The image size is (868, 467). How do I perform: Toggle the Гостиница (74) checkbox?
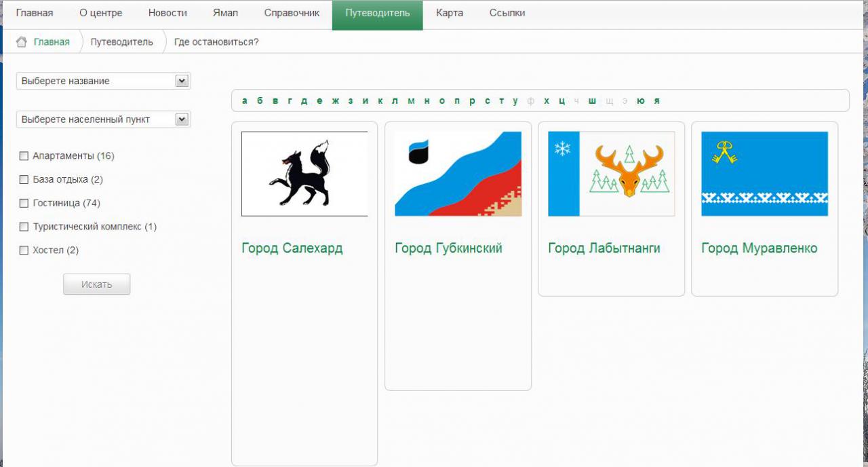coord(24,203)
